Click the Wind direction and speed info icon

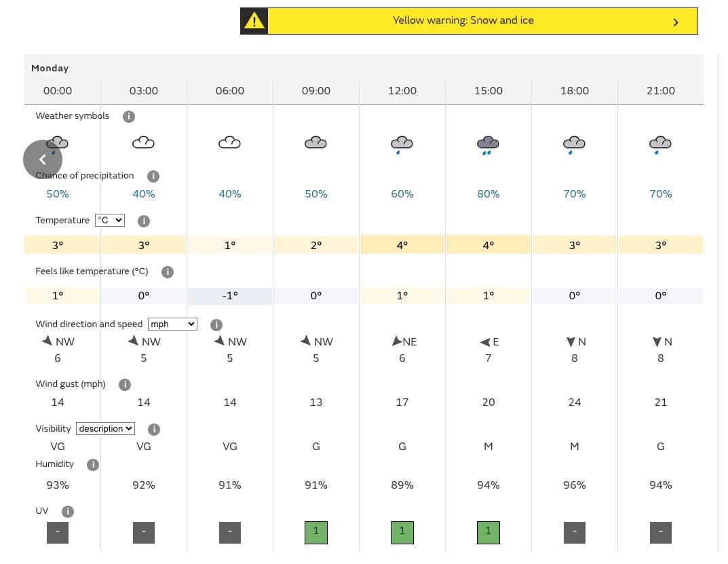tap(216, 325)
